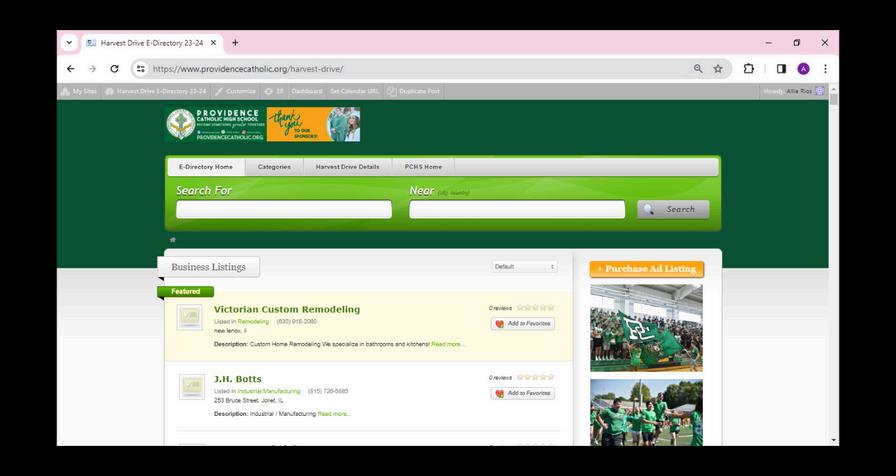Click Customize in the admin bar
Screen dimensions: 896x476
tap(235, 91)
